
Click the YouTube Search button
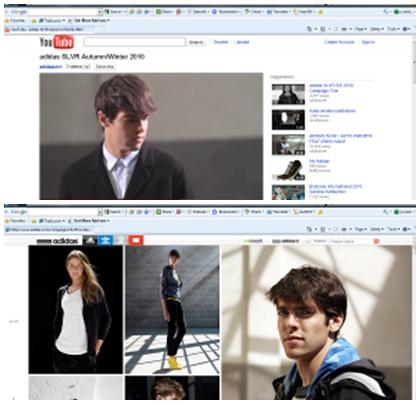[x=196, y=42]
